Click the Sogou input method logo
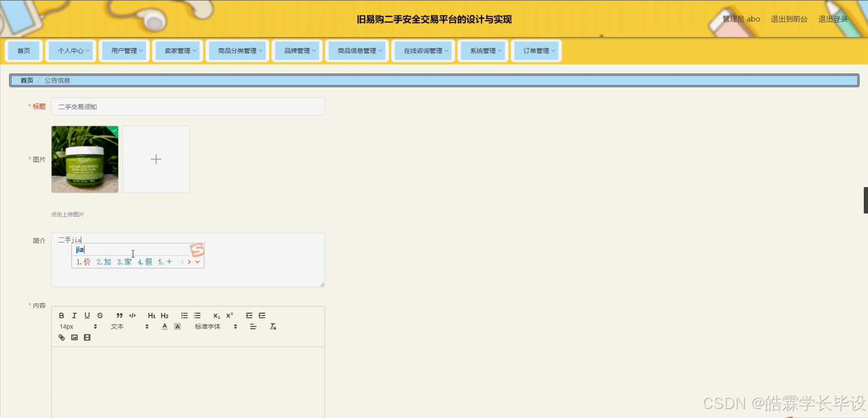868x418 pixels. (x=197, y=250)
